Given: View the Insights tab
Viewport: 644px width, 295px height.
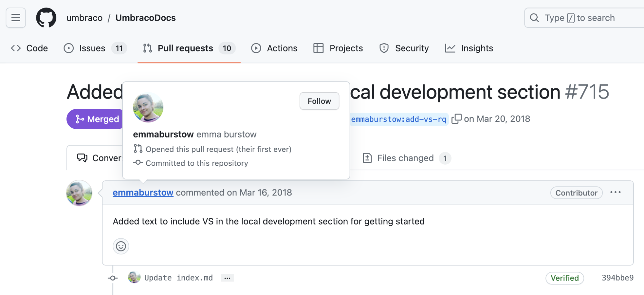Looking at the screenshot, I should (469, 48).
